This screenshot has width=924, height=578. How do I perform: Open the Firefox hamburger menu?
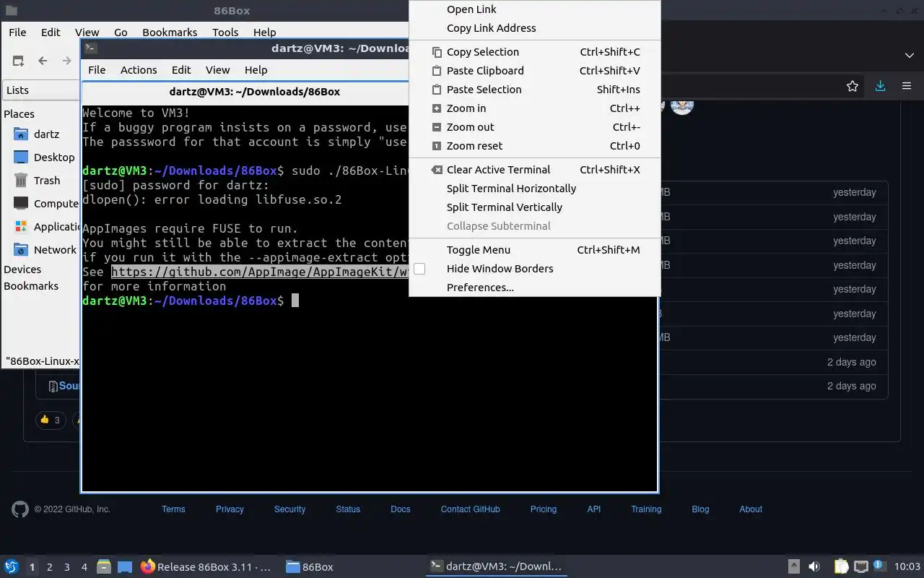[907, 86]
